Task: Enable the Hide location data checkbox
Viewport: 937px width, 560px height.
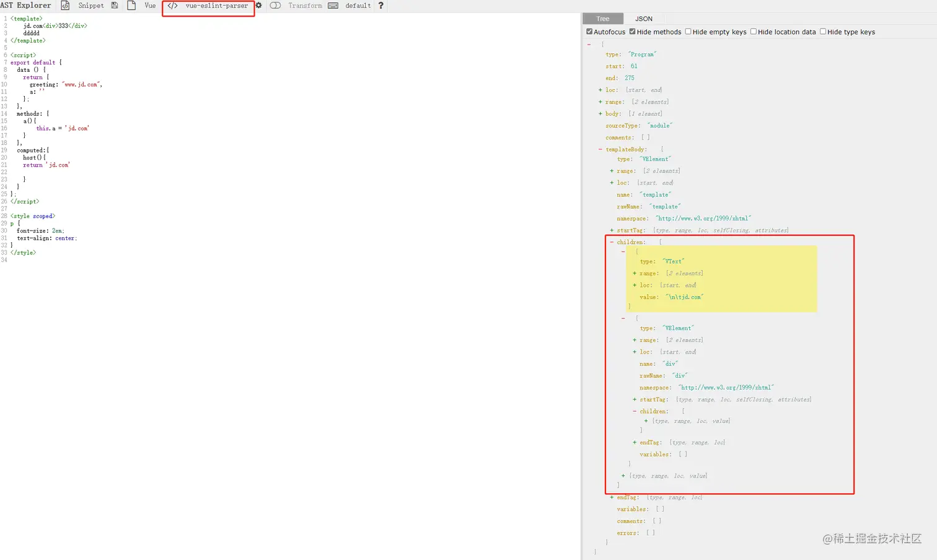Action: pos(754,32)
